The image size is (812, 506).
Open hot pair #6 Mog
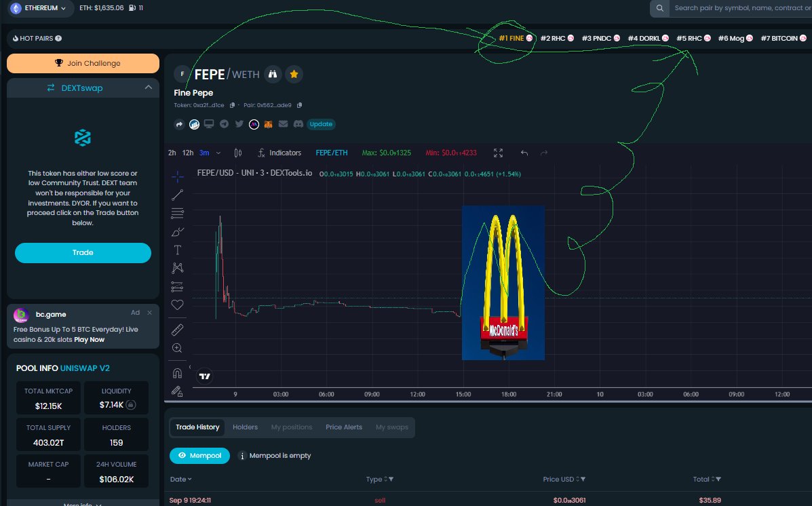coord(735,39)
